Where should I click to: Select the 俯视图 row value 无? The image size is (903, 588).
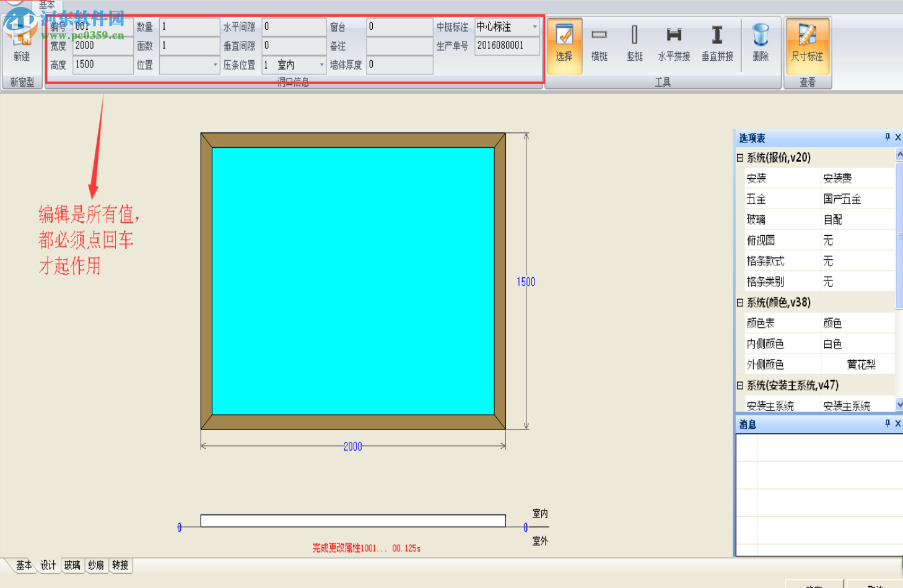(858, 240)
